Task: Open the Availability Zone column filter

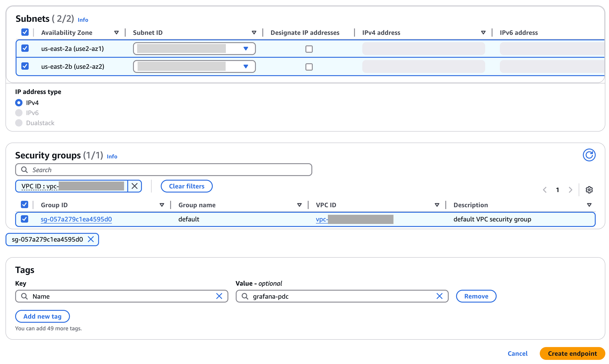Action: pos(116,32)
